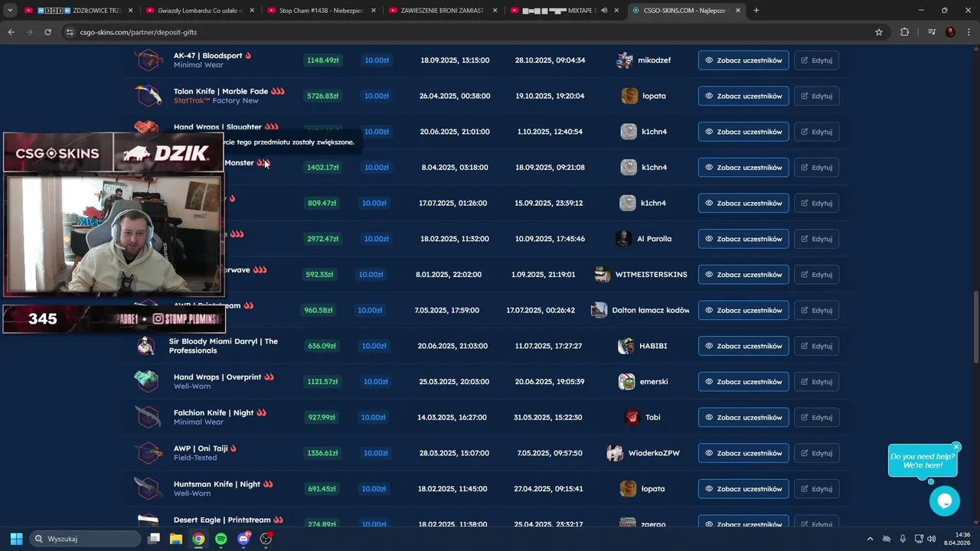980x551 pixels.
Task: Switch to the 'ZAWIESZENIE BRONI' browser tab
Action: 443,11
